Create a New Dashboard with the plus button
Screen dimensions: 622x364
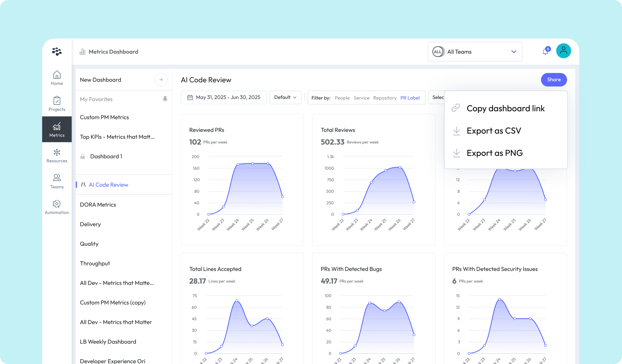point(161,80)
